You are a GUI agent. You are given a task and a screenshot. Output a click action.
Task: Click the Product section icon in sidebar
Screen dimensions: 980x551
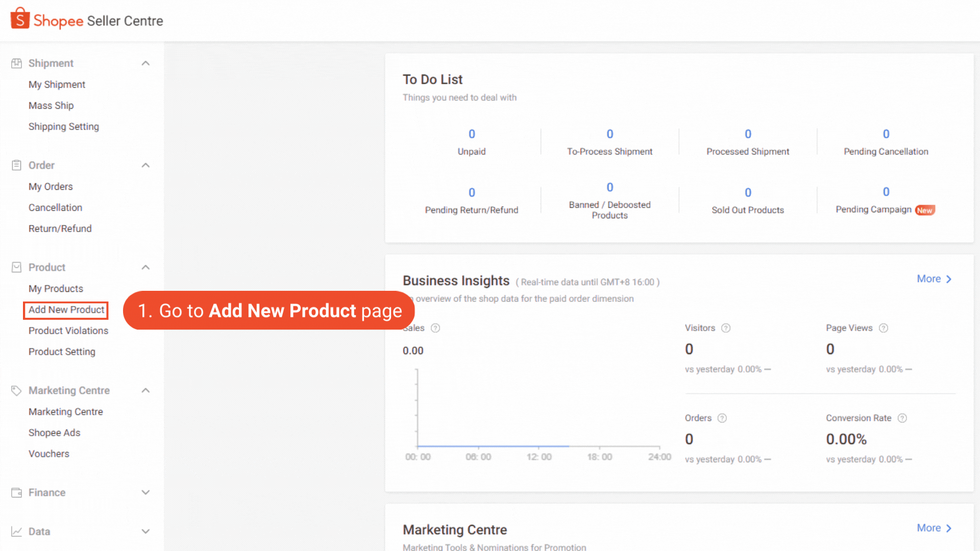click(16, 267)
